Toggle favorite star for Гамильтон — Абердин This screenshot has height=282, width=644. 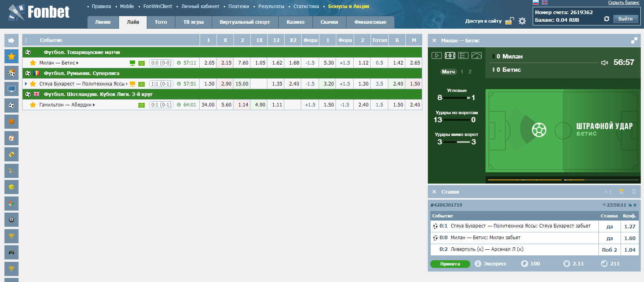point(33,105)
